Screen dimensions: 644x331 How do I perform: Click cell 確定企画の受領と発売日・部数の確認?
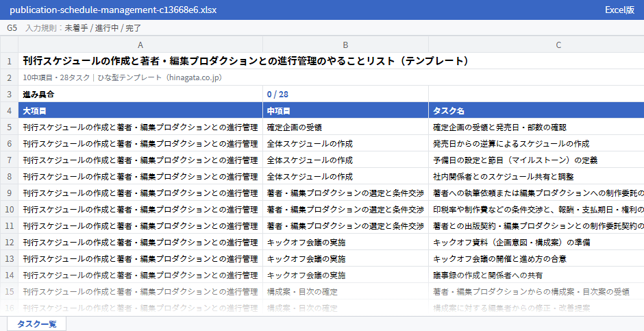click(536, 127)
